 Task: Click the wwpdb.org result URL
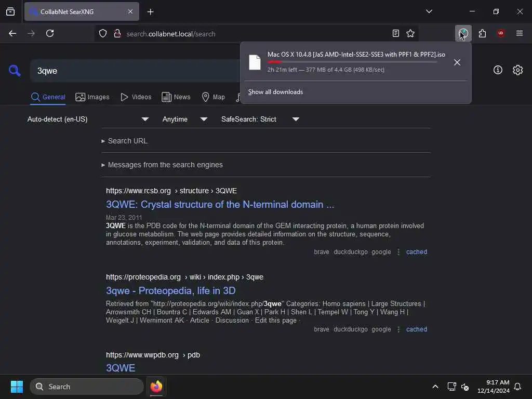pos(153,355)
